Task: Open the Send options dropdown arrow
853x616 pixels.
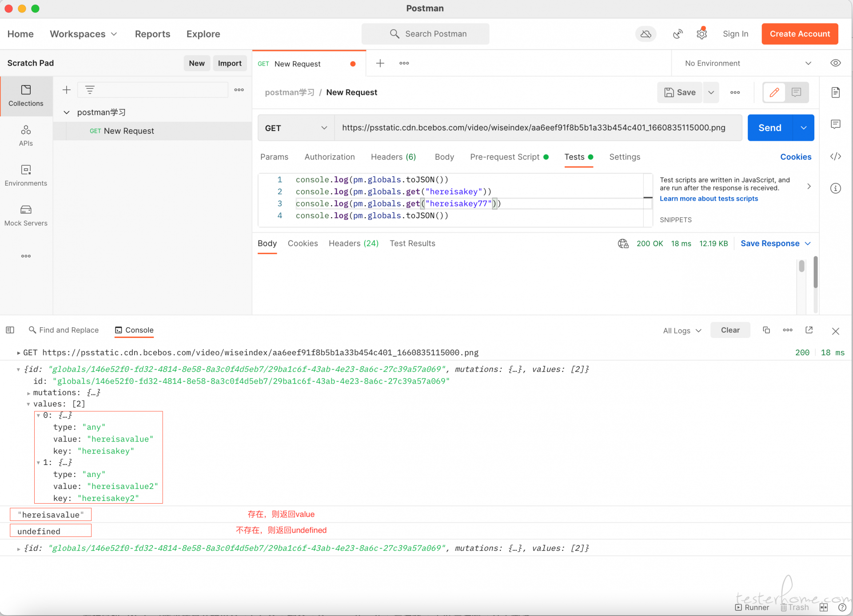Action: click(804, 128)
